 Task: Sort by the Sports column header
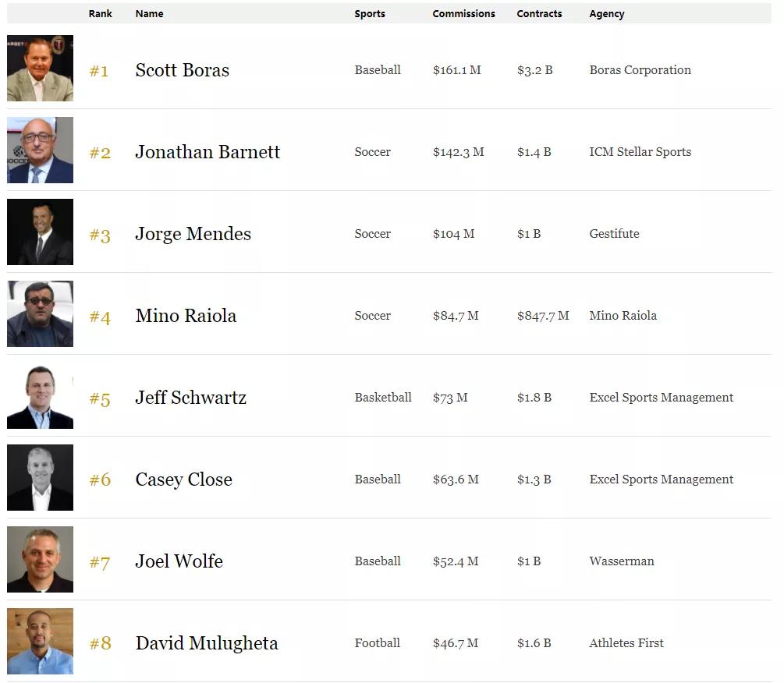(x=370, y=14)
